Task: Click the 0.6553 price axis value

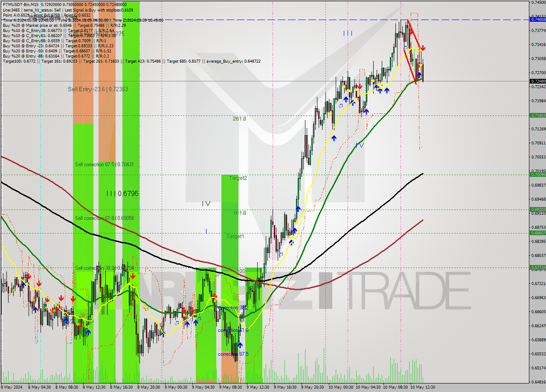Action: 538,354
